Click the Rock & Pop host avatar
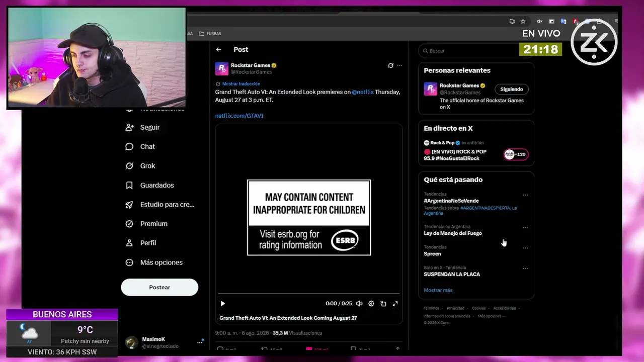This screenshot has width=644, height=362. (426, 143)
